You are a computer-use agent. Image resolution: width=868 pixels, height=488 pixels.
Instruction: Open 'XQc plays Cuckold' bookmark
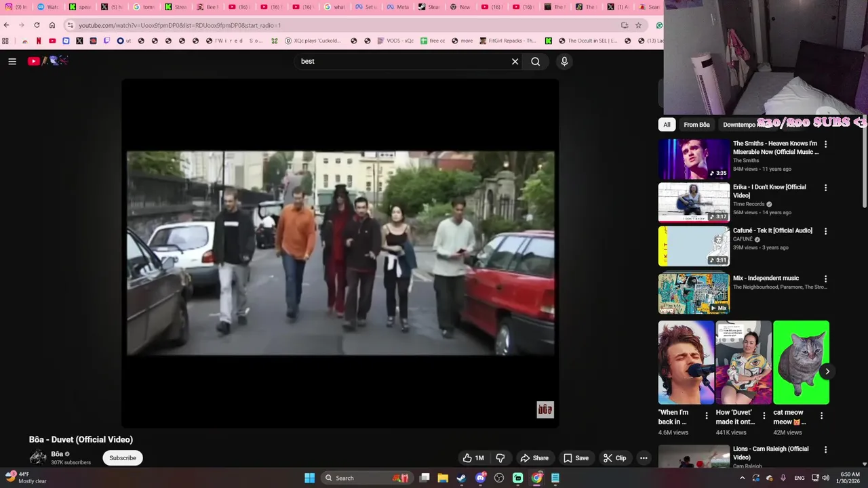(x=313, y=41)
